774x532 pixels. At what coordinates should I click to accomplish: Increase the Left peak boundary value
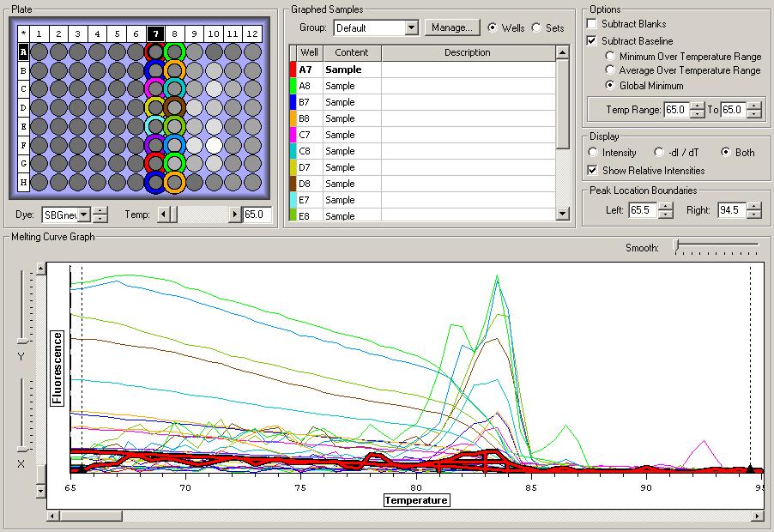click(x=666, y=206)
